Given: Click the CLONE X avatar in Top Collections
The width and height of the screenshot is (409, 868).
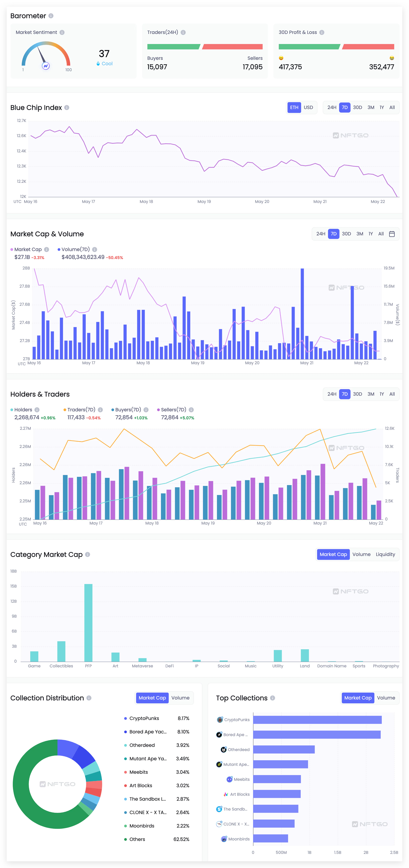Looking at the screenshot, I should [x=219, y=824].
